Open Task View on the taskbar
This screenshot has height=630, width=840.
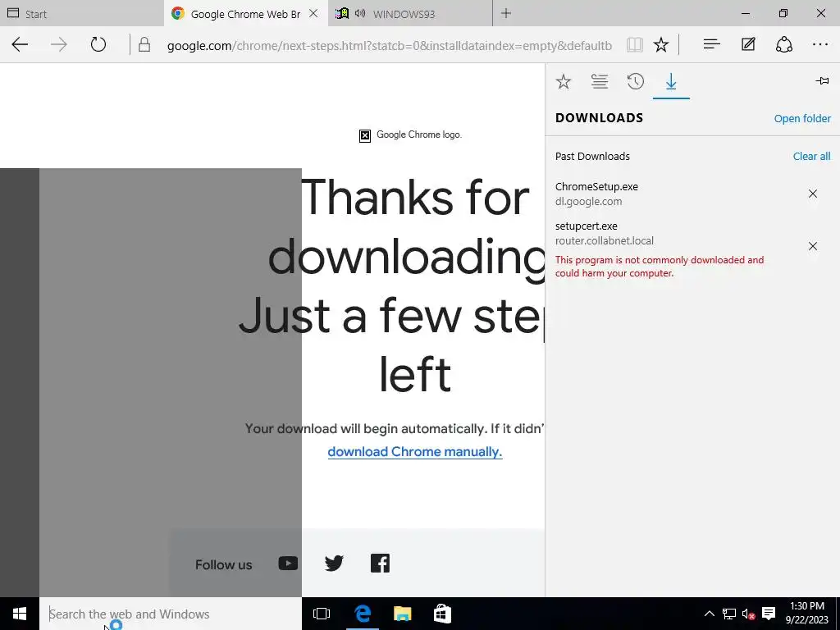[322, 614]
